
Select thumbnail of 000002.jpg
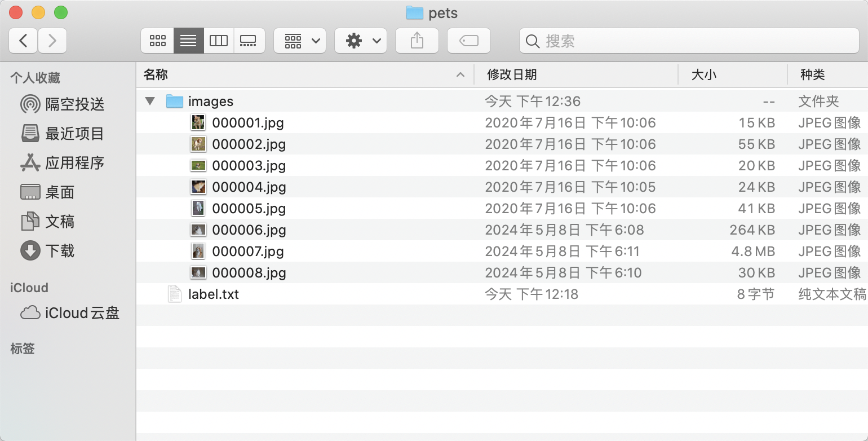click(x=198, y=144)
